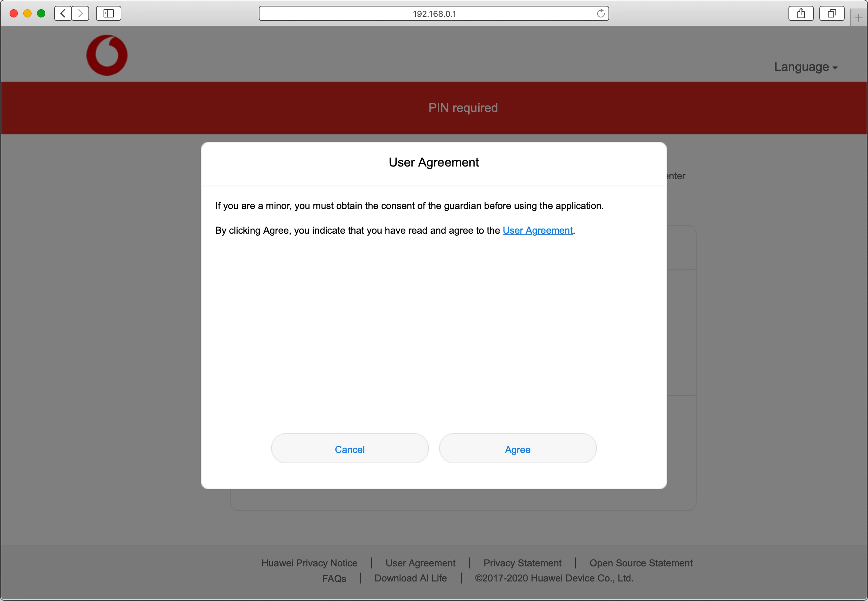This screenshot has height=601, width=868.
Task: Click the green fullscreen window button
Action: point(41,14)
